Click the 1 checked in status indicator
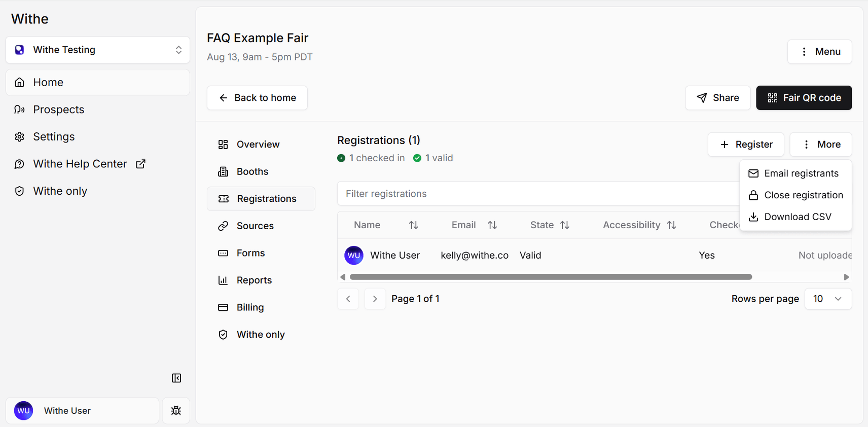 click(371, 158)
